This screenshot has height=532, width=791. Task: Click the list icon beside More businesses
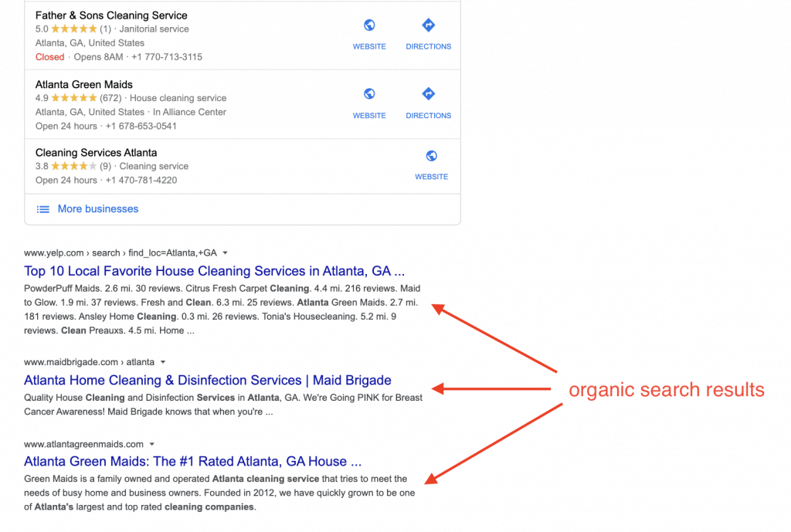coord(42,208)
